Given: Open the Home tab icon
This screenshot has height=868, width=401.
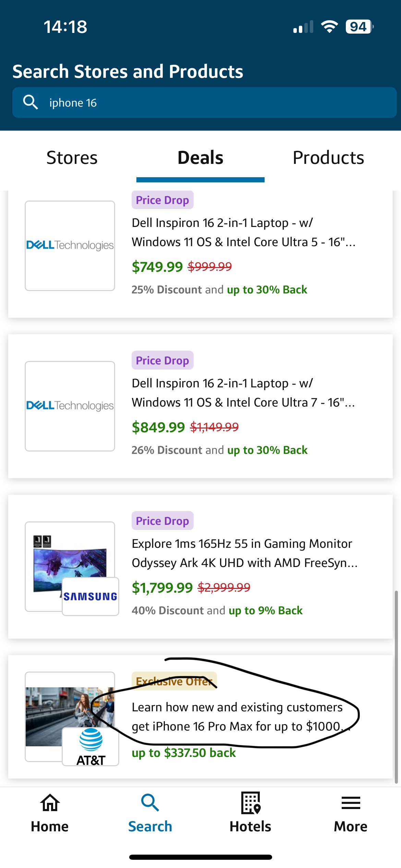Looking at the screenshot, I should [50, 803].
